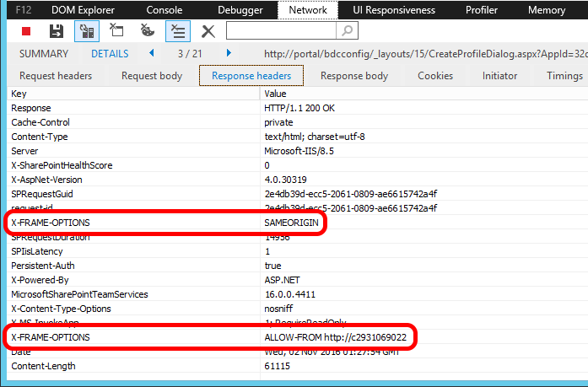Switch to the Cookies tab
Image resolution: width=588 pixels, height=387 pixels.
click(x=435, y=76)
